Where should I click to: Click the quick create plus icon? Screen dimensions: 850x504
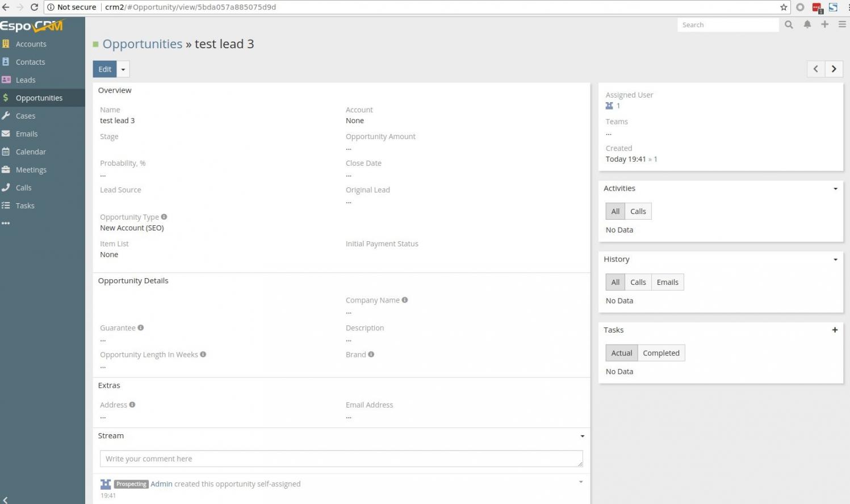pos(824,24)
